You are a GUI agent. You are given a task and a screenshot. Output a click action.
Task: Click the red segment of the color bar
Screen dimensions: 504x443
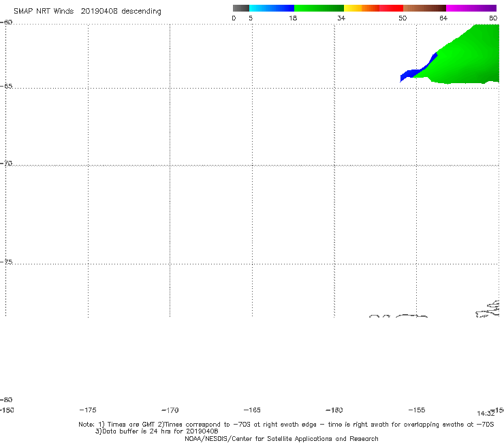tap(391, 8)
